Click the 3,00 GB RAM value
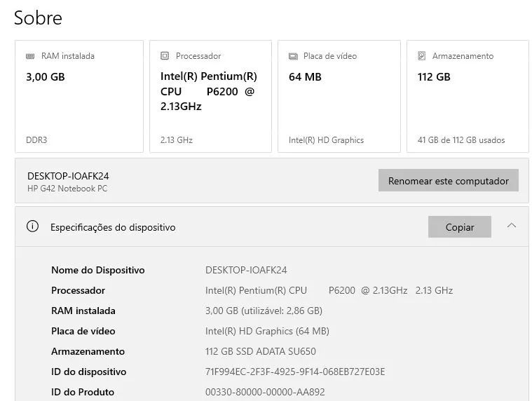 pyautogui.click(x=46, y=76)
